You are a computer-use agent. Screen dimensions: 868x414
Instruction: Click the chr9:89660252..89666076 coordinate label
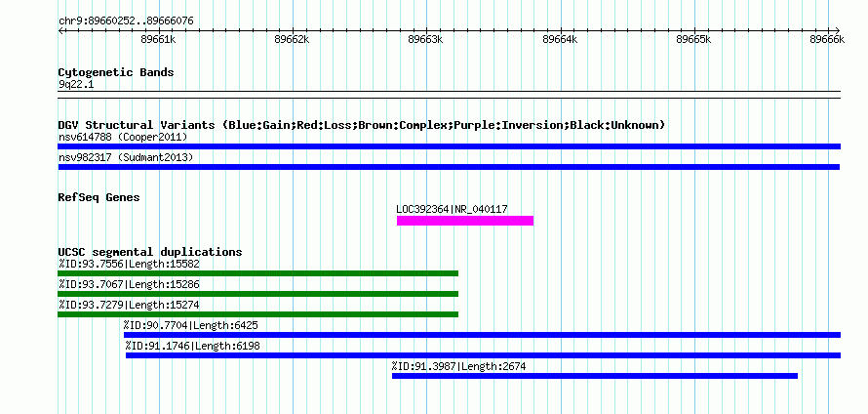(126, 21)
